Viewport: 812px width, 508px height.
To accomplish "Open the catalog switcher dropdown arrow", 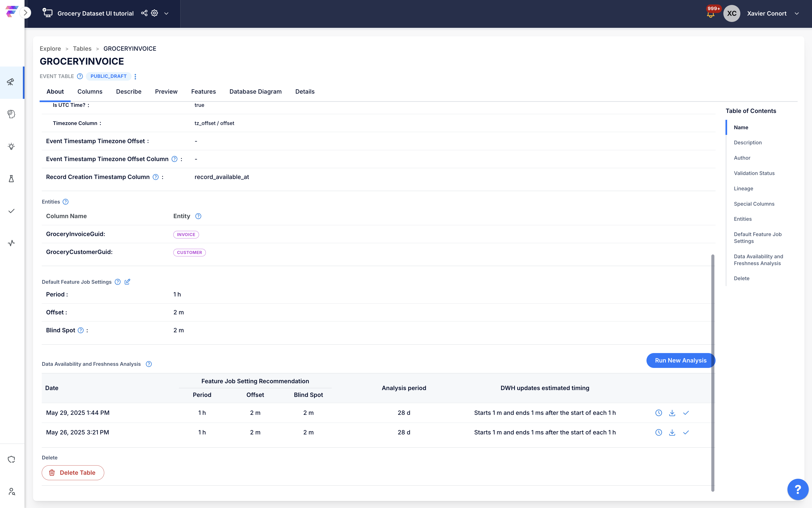I will (x=166, y=13).
